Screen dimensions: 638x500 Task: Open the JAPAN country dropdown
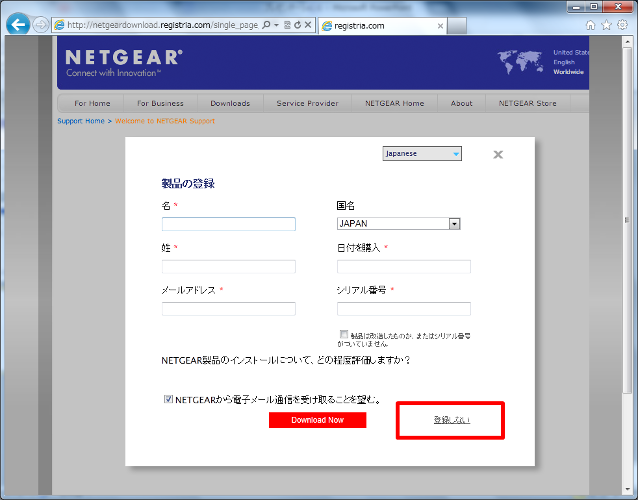click(x=398, y=224)
